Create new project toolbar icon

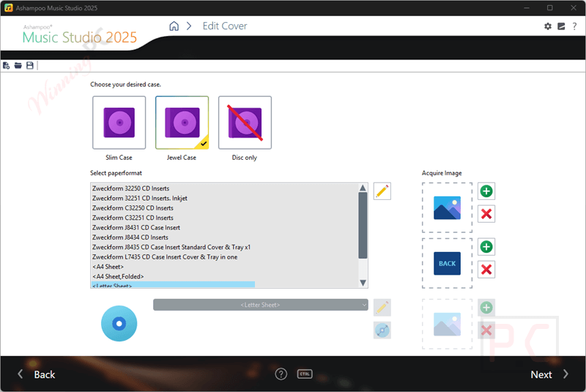coord(7,66)
